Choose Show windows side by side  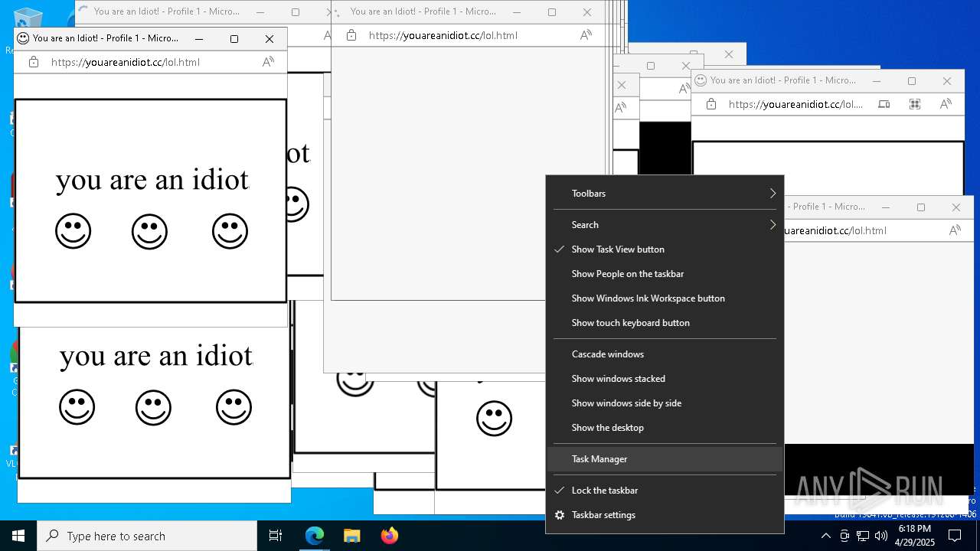[665, 403]
